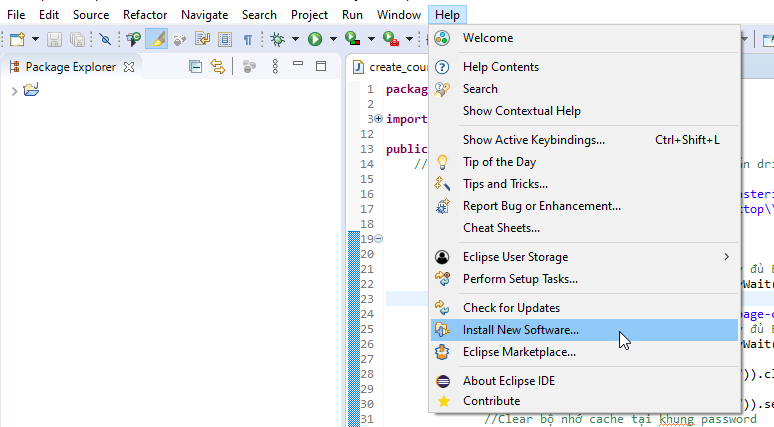The image size is (774, 427).
Task: Select Perform Setup Tasks...
Action: point(584,279)
